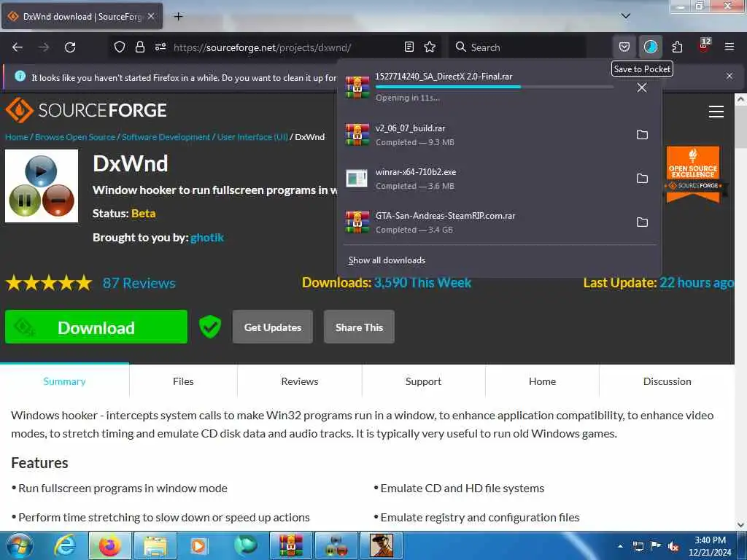The height and width of the screenshot is (560, 747).
Task: Switch to Firefox on the taskbar
Action: tap(109, 545)
